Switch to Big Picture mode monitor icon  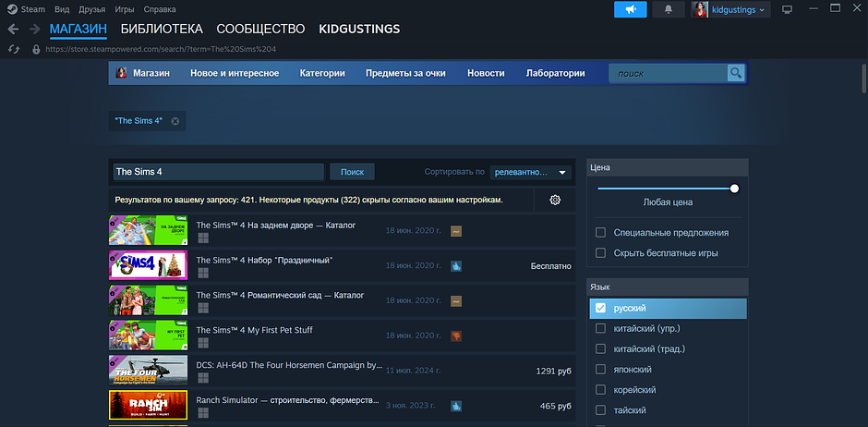point(787,9)
